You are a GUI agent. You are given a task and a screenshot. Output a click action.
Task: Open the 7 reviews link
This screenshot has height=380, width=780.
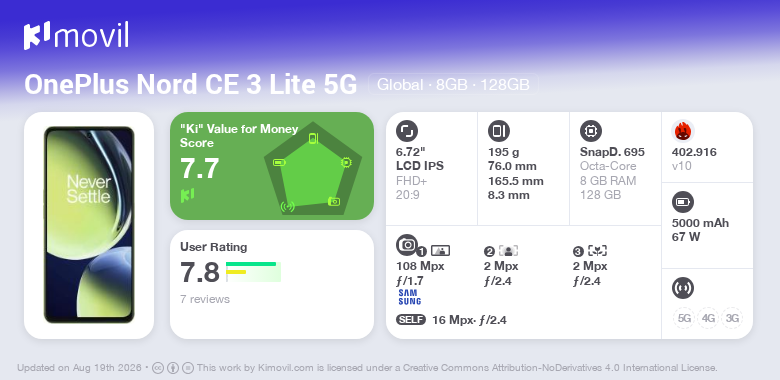coord(205,299)
